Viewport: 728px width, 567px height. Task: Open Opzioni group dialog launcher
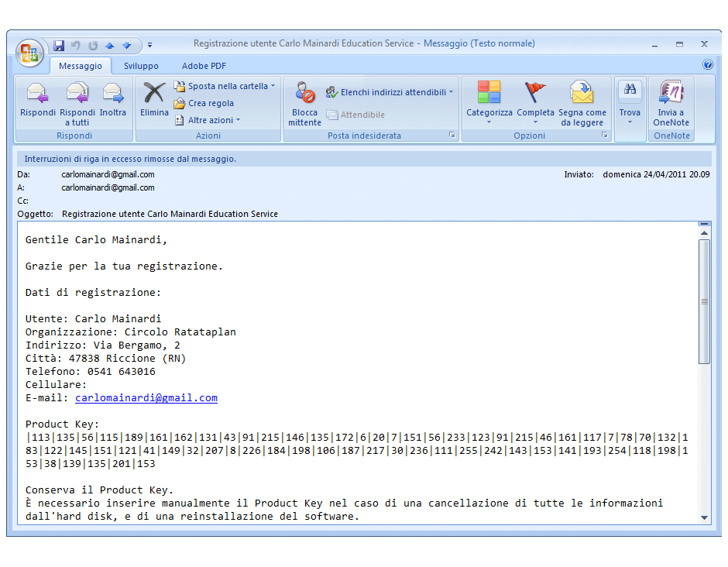pyautogui.click(x=605, y=135)
